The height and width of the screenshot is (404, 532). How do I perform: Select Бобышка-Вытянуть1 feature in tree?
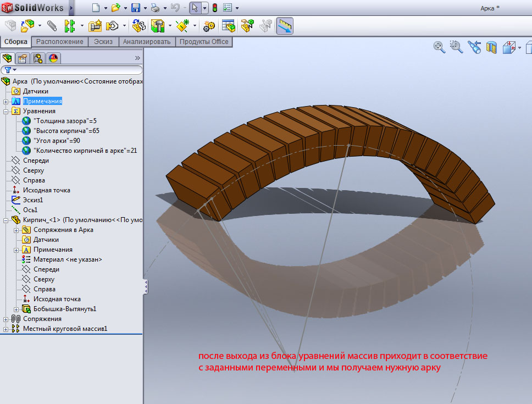[x=64, y=309]
